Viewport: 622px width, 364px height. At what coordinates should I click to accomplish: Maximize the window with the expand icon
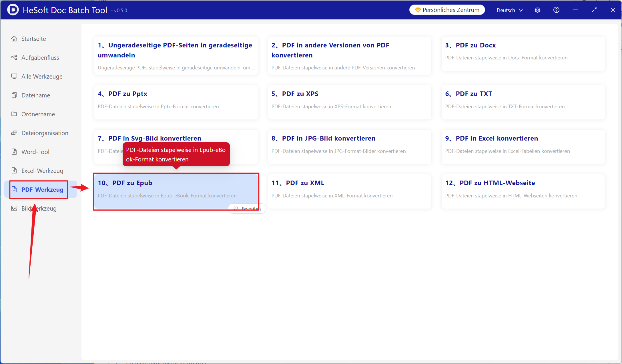point(594,10)
